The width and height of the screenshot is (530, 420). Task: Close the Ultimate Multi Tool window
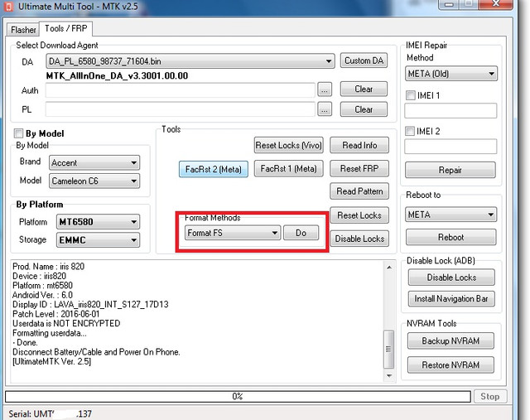496,3
